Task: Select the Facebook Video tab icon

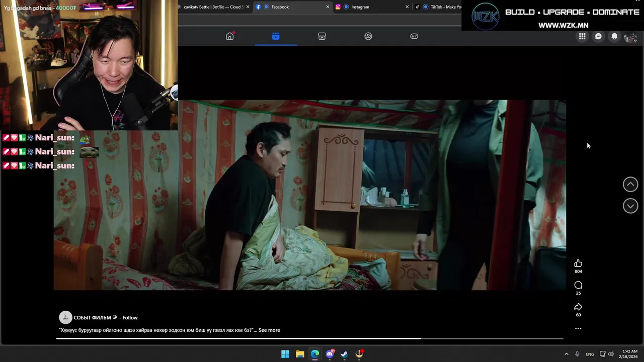Action: [x=276, y=36]
